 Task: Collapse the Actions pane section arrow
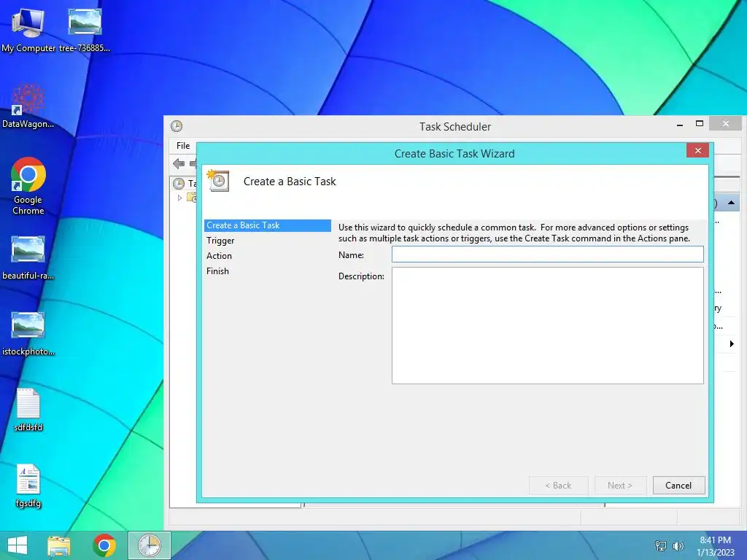point(731,203)
